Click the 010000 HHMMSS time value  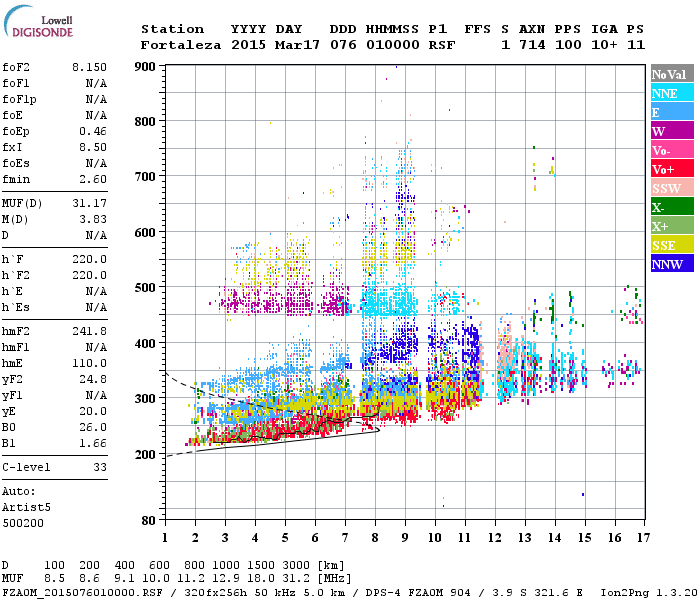pos(393,45)
